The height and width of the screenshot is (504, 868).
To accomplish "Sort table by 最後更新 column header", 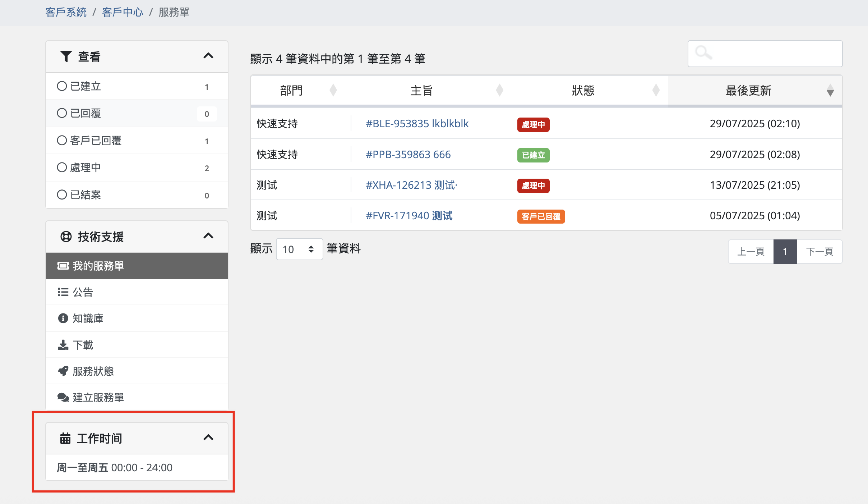I will [x=748, y=91].
